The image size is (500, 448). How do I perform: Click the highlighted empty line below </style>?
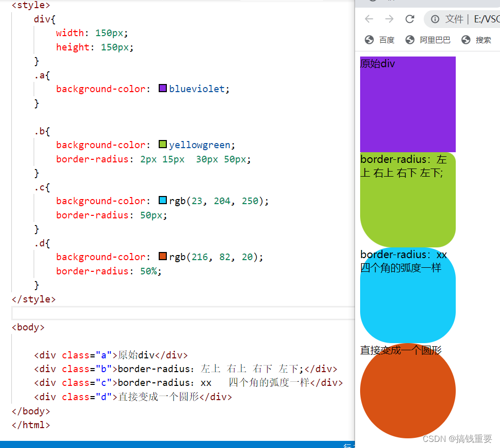click(x=183, y=313)
